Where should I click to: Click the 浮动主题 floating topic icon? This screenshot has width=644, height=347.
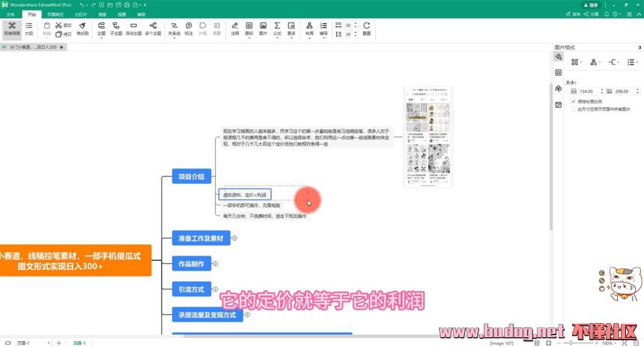[x=133, y=28]
